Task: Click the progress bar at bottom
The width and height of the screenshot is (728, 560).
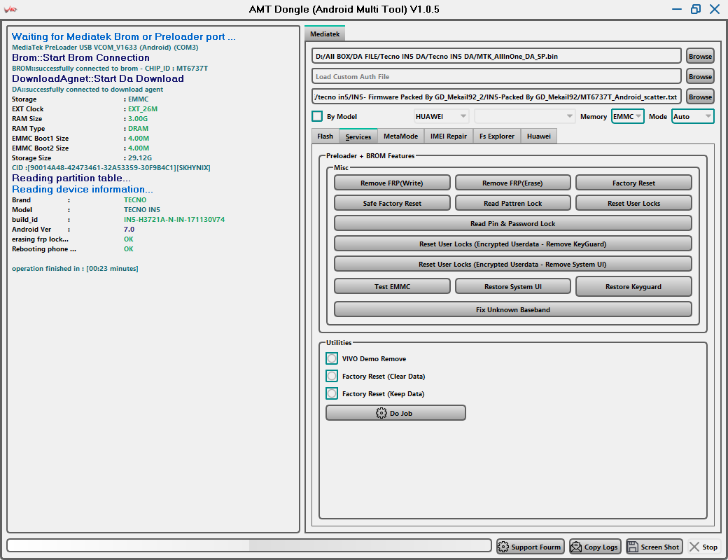Action: click(x=248, y=545)
